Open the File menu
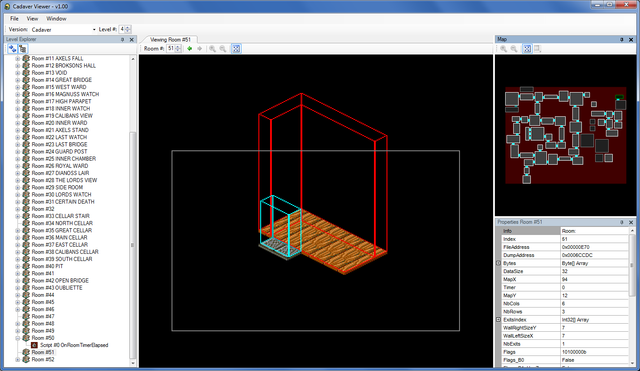Image resolution: width=640 pixels, height=371 pixels. pyautogui.click(x=14, y=19)
